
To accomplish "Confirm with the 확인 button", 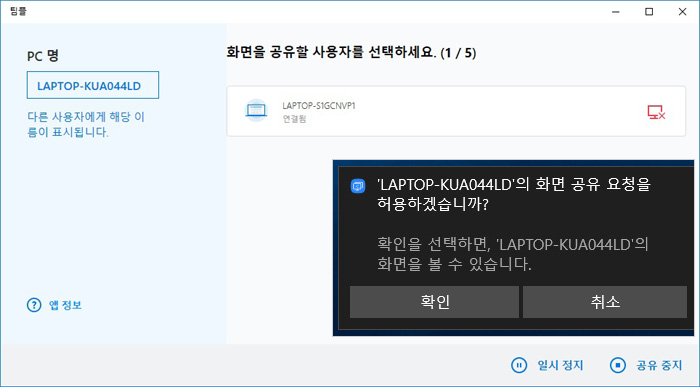I will click(434, 302).
